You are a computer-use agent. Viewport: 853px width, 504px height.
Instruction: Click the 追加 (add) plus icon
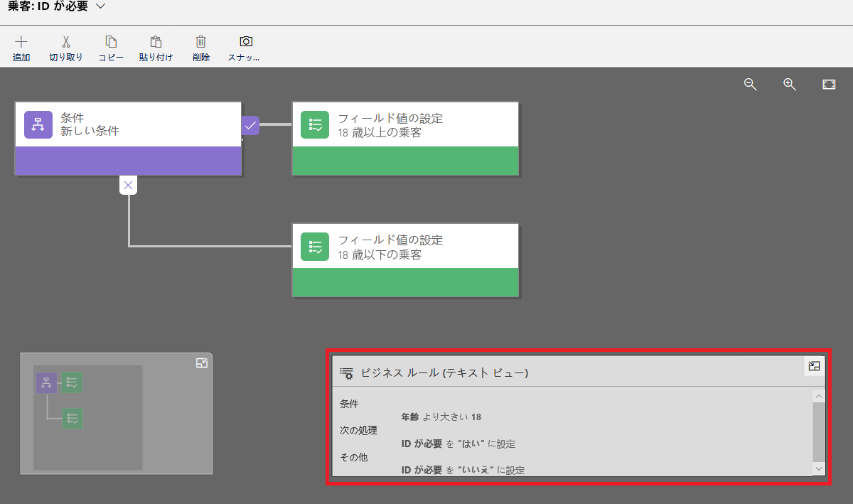tap(21, 42)
